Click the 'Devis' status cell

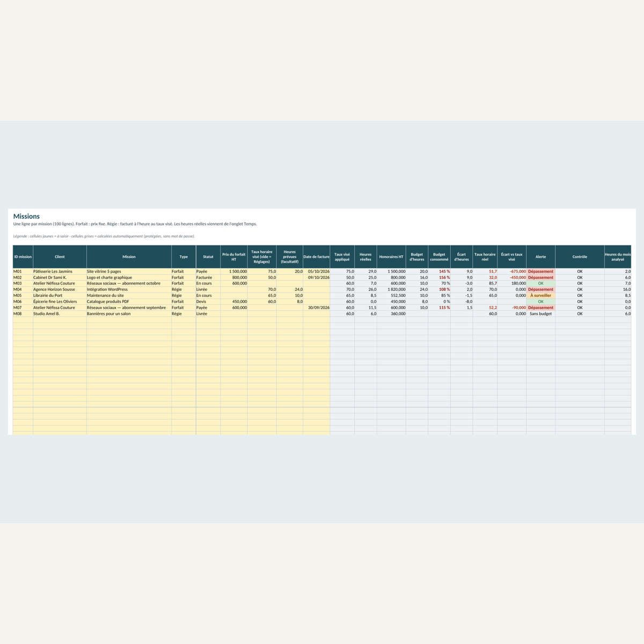tap(208, 302)
